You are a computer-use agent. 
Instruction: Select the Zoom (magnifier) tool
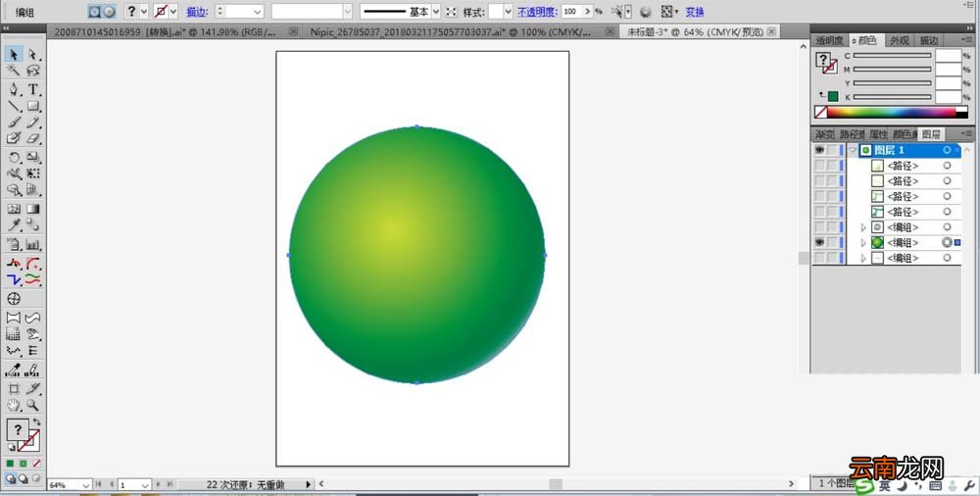33,405
